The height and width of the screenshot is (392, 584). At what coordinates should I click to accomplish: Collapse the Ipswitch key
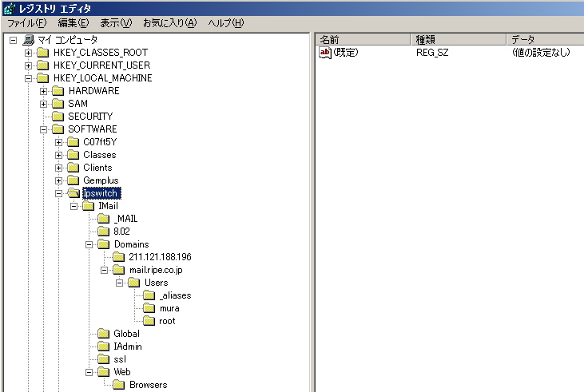pyautogui.click(x=58, y=193)
